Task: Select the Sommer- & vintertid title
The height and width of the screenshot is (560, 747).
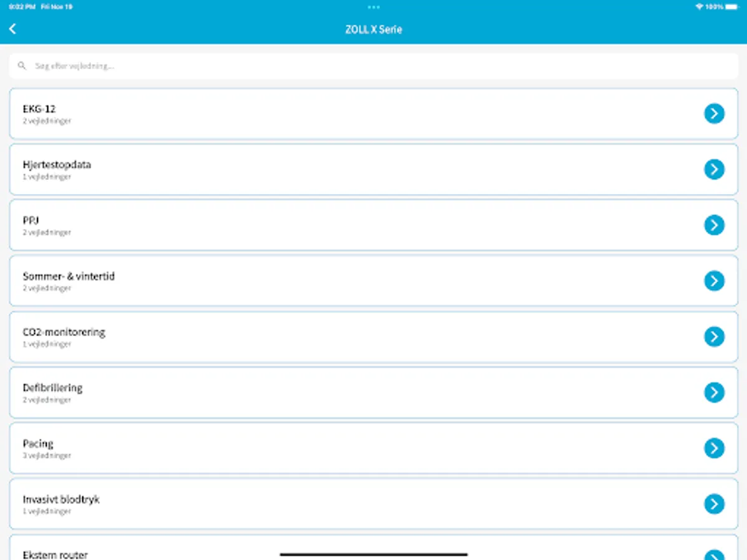Action: (x=68, y=276)
